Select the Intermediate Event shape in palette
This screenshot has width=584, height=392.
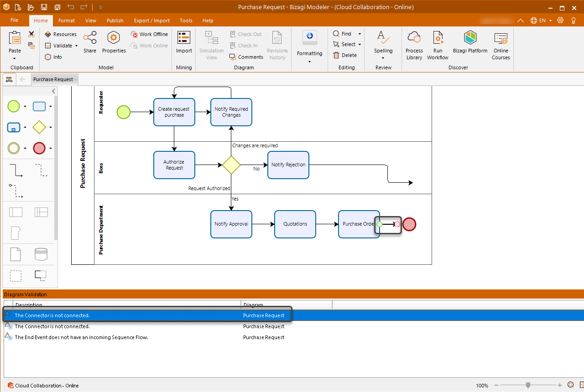tap(14, 148)
